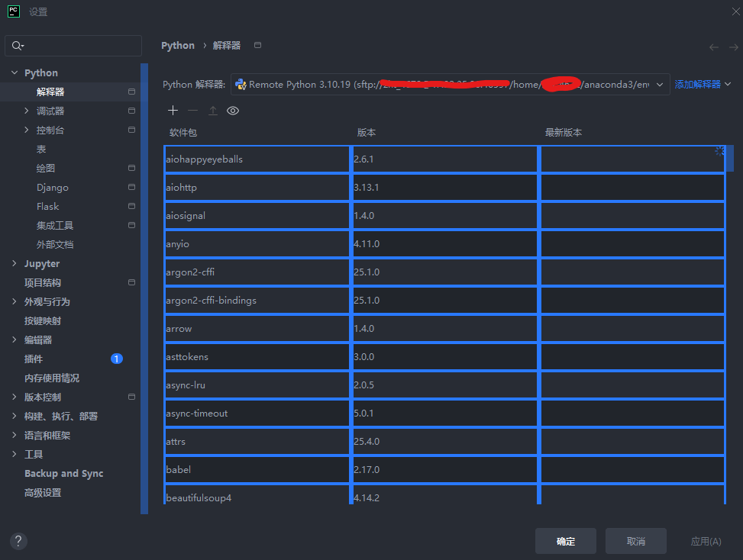Expand the 编辑器 group

click(x=15, y=340)
